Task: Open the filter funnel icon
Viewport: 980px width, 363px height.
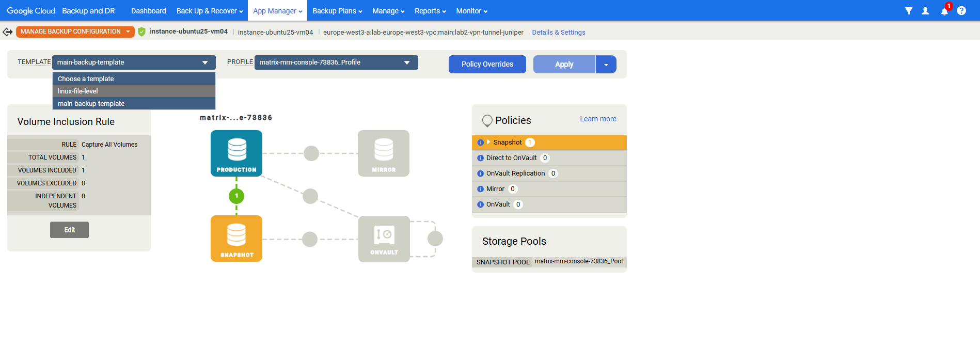Action: pos(908,11)
